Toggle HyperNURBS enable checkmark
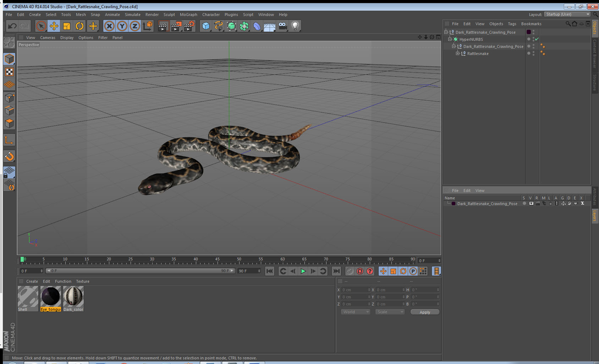 click(537, 39)
